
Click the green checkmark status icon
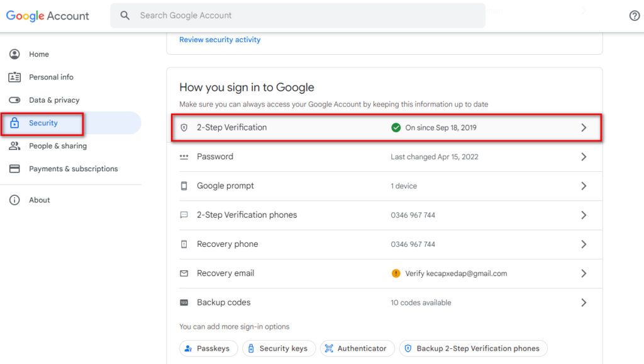(x=396, y=127)
